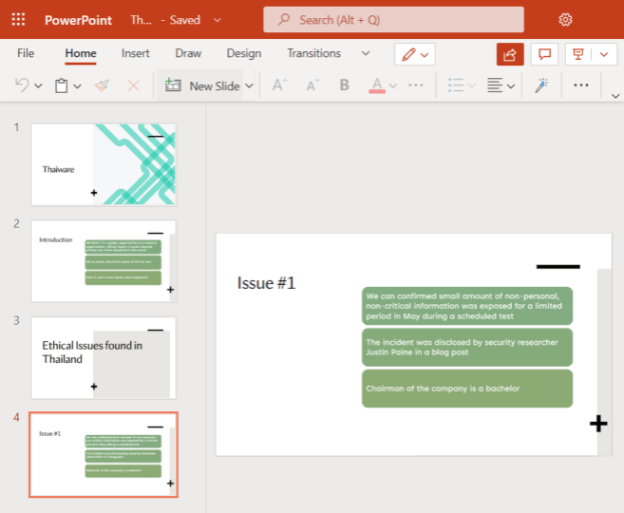Click the plus sign on the slide
Screen dimensions: 624x513
(598, 423)
